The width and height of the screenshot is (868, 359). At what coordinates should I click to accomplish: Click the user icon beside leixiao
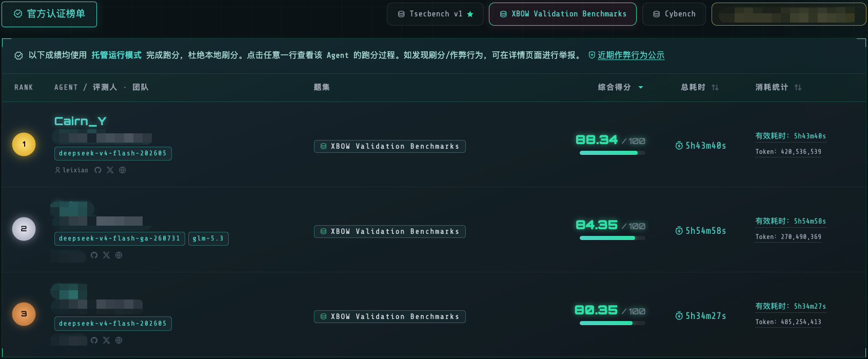click(x=57, y=170)
